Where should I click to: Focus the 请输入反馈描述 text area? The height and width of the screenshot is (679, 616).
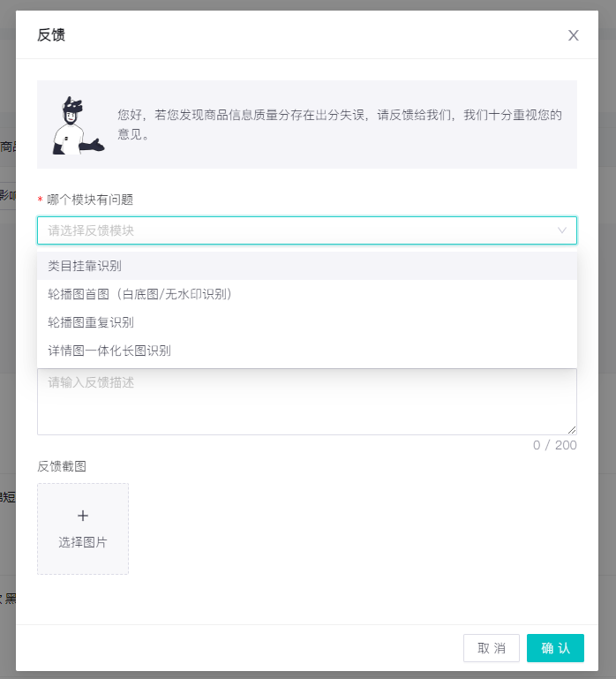pos(307,402)
